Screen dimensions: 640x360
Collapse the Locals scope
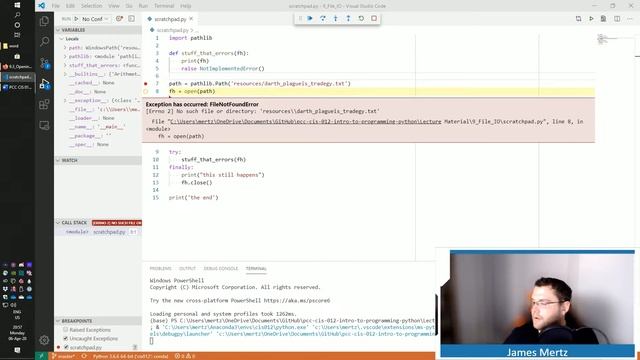point(62,39)
